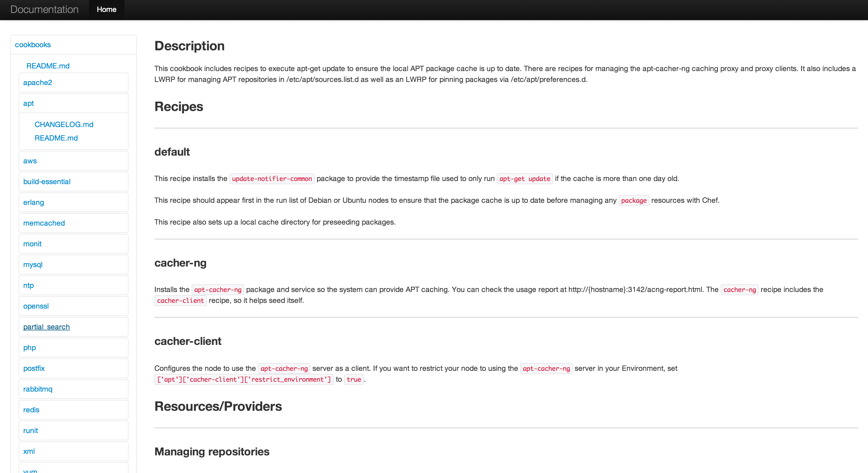Expand the erlang cookbook
This screenshot has height=473, width=868.
33,202
